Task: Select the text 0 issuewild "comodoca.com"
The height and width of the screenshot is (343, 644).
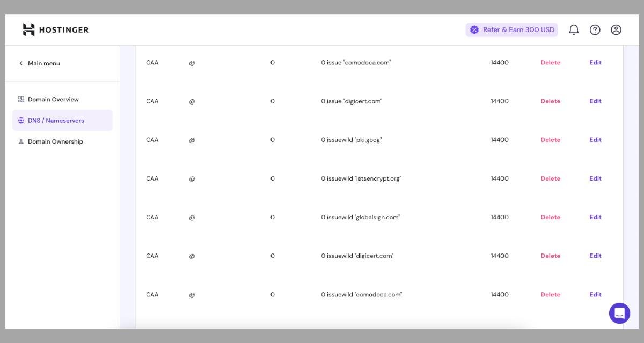Action: tap(362, 294)
